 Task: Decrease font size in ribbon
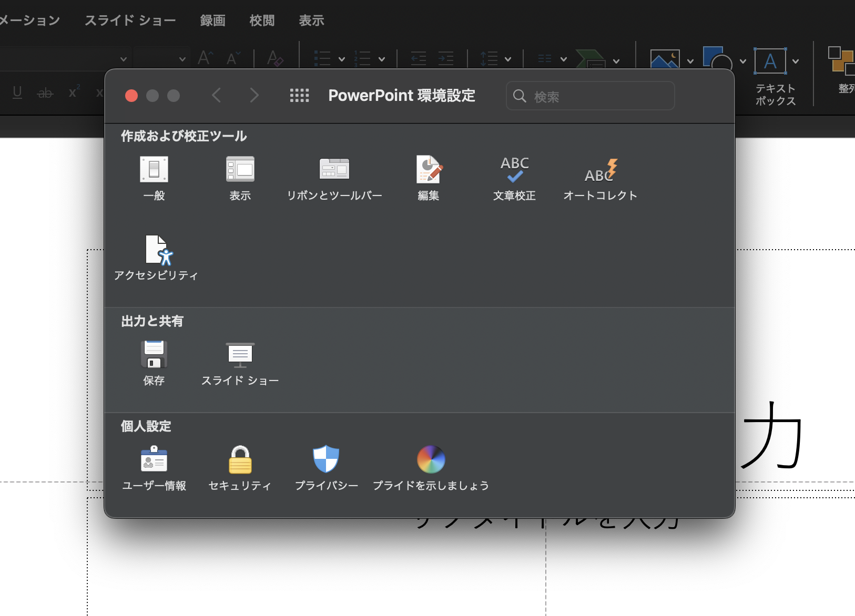coord(233,58)
